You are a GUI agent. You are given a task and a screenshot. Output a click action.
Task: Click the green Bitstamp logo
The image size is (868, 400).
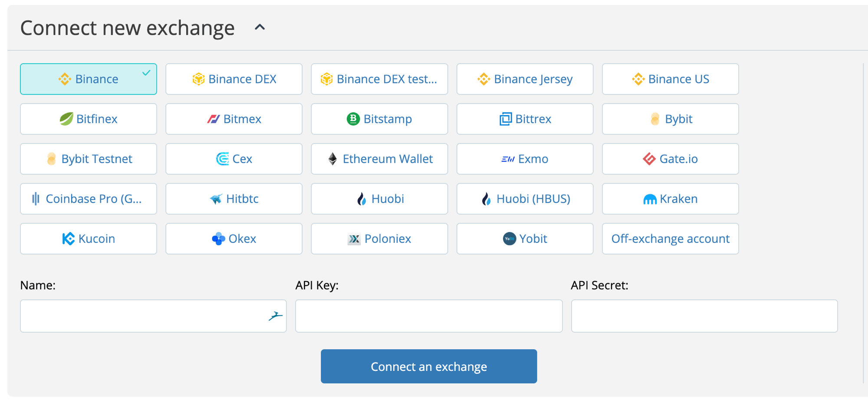[353, 119]
